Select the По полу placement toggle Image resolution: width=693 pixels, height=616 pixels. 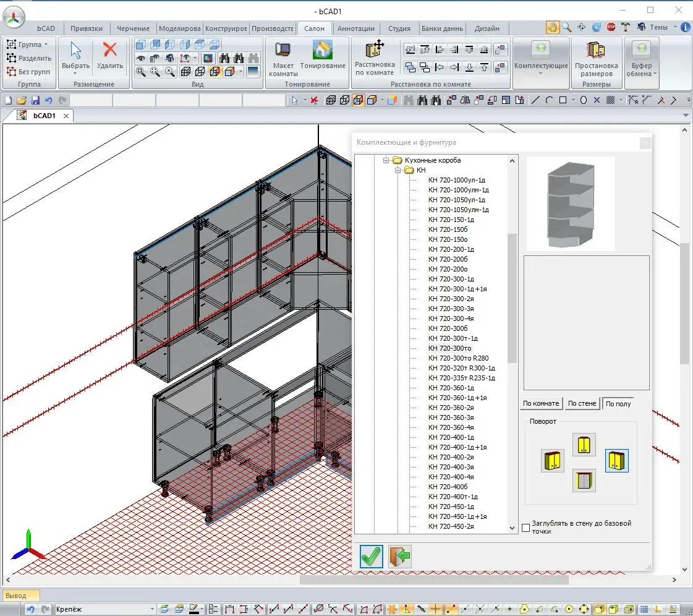(x=618, y=403)
